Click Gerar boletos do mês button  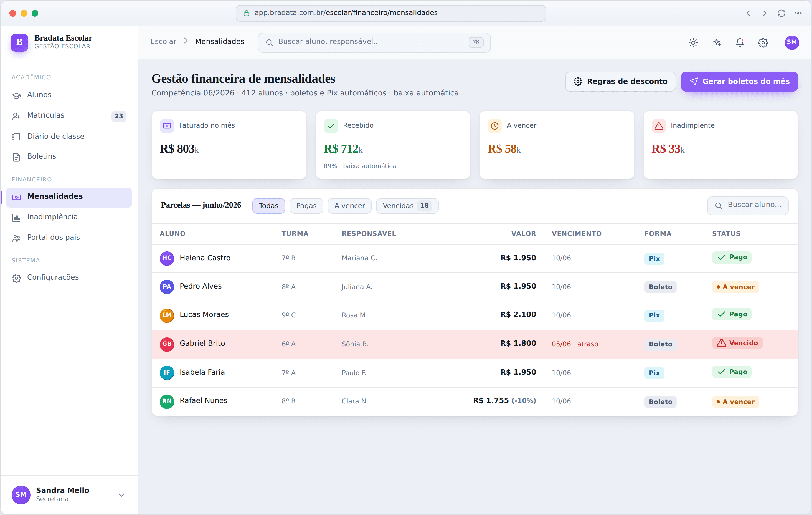(739, 81)
